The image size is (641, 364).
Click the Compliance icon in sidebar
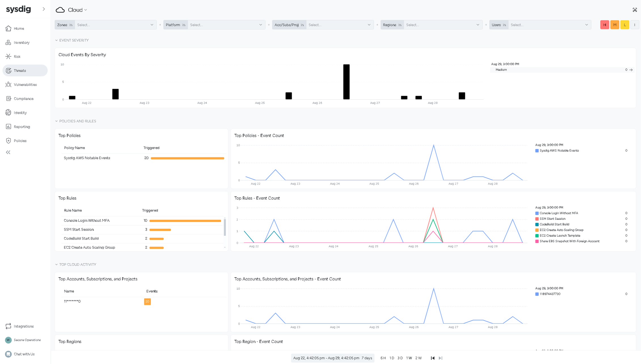tap(9, 99)
